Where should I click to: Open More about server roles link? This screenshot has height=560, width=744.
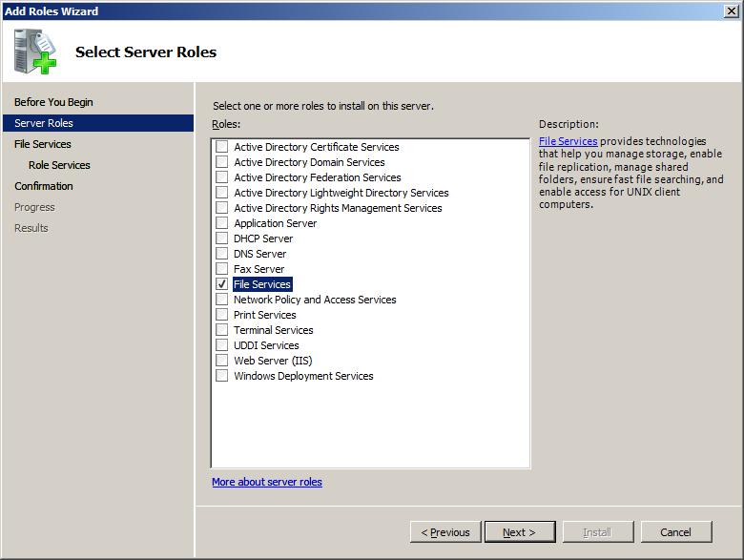pos(267,482)
